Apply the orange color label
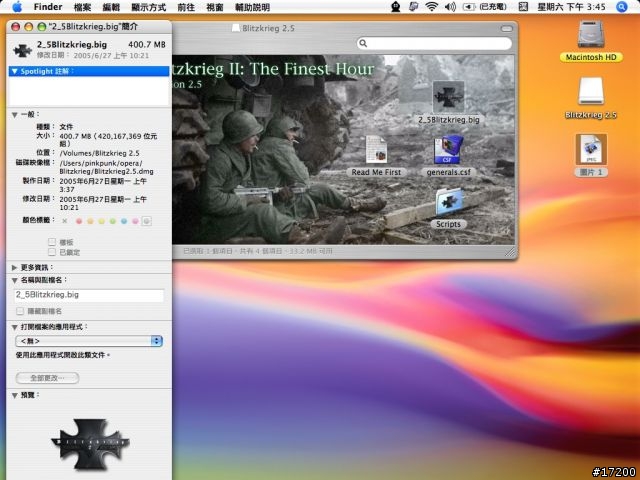The width and height of the screenshot is (640, 480). (x=90, y=221)
